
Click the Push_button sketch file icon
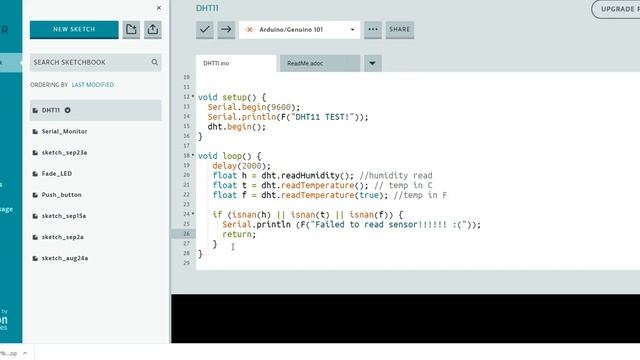click(x=35, y=195)
